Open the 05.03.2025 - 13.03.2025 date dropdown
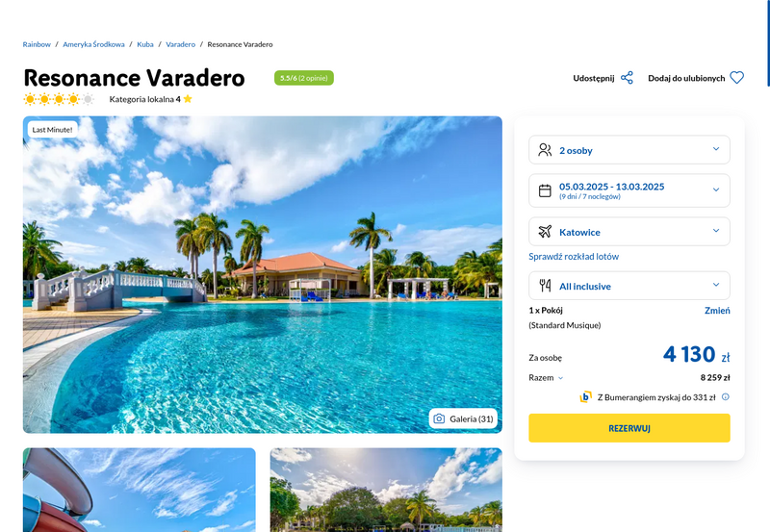This screenshot has height=532, width=770. point(629,190)
